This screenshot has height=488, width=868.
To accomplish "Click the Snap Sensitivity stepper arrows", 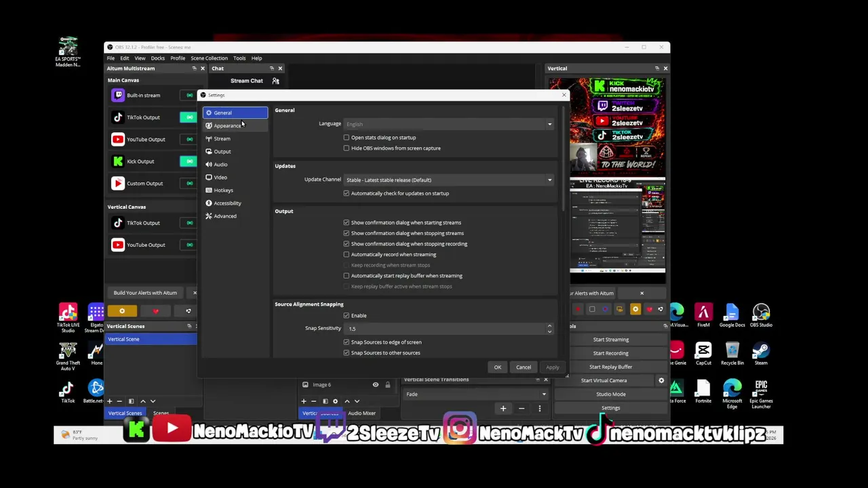I will click(549, 329).
